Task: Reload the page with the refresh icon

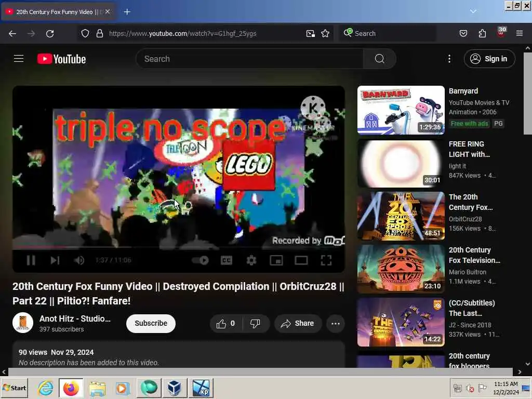Action: (x=50, y=33)
